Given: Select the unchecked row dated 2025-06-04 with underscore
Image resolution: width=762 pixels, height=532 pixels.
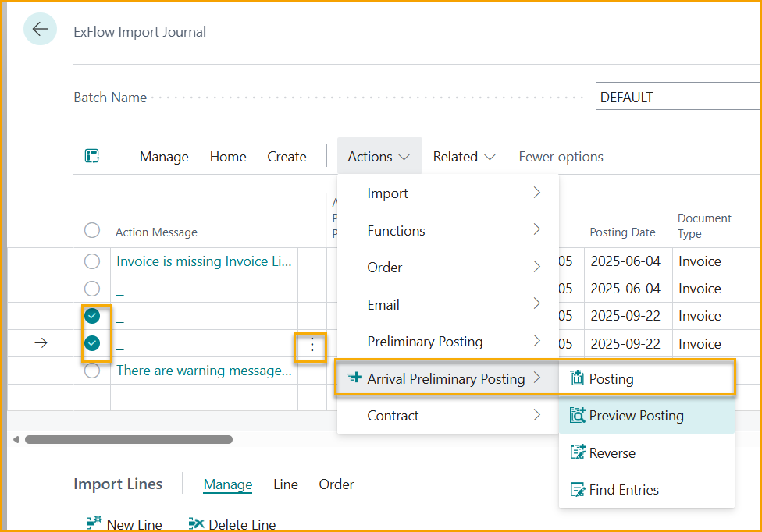Looking at the screenshot, I should (92, 289).
